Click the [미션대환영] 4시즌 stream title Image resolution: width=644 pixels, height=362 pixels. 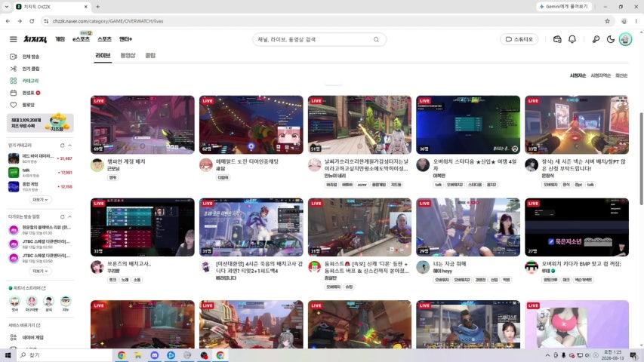(259, 267)
